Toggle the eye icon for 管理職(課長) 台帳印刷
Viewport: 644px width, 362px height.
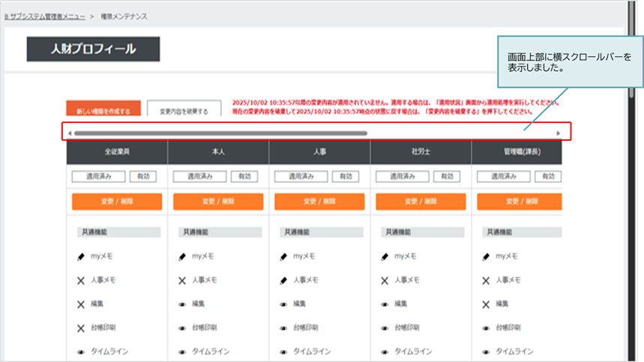pos(486,328)
